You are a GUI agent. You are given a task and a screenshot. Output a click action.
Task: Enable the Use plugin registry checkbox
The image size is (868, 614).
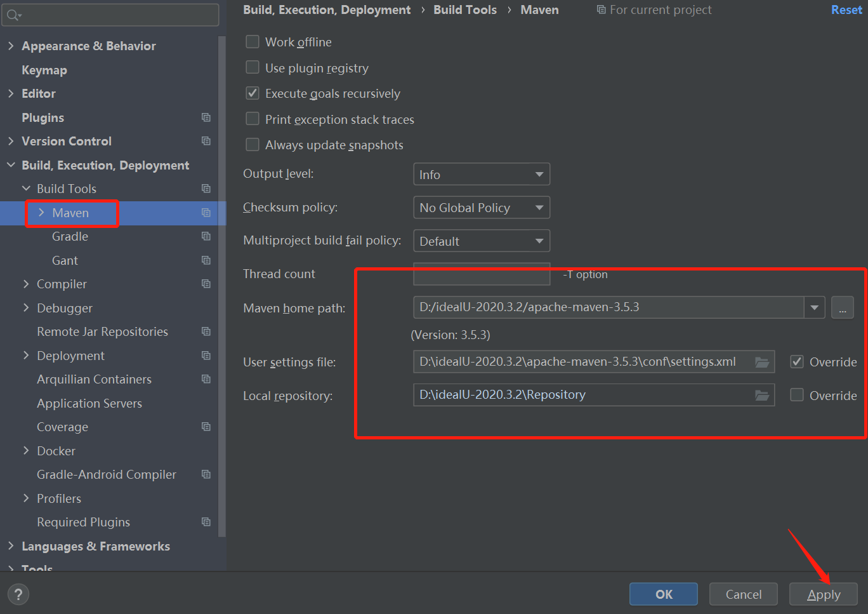pyautogui.click(x=253, y=67)
